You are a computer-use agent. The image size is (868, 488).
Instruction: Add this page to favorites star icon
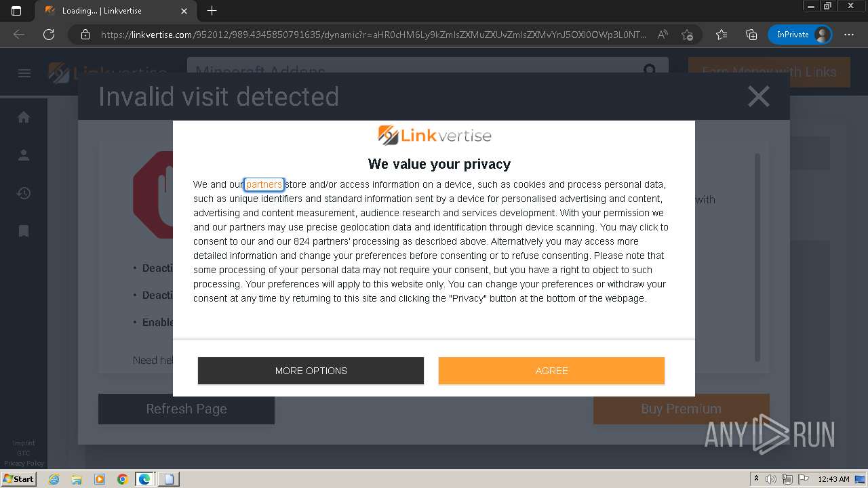tap(687, 35)
